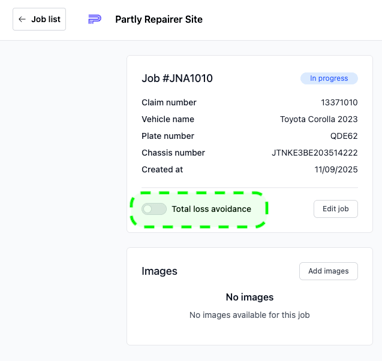382x361 pixels.
Task: Click the Plate number label
Action: pos(168,136)
